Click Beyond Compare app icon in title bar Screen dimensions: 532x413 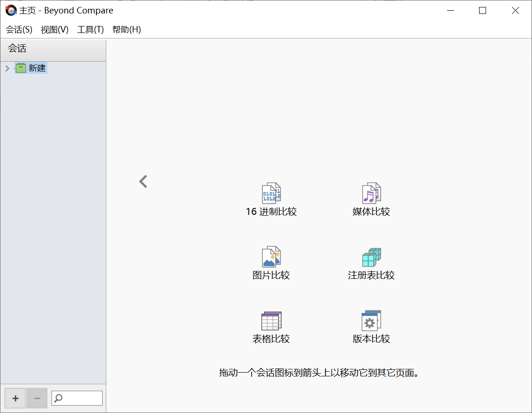[11, 11]
